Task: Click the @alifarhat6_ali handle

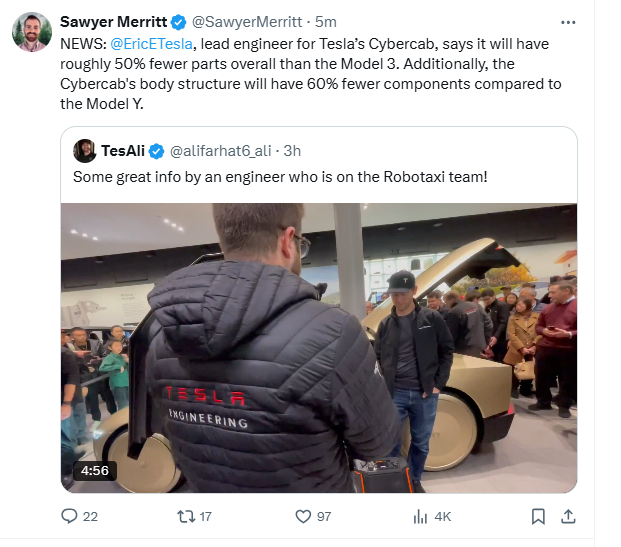Action: tap(221, 151)
